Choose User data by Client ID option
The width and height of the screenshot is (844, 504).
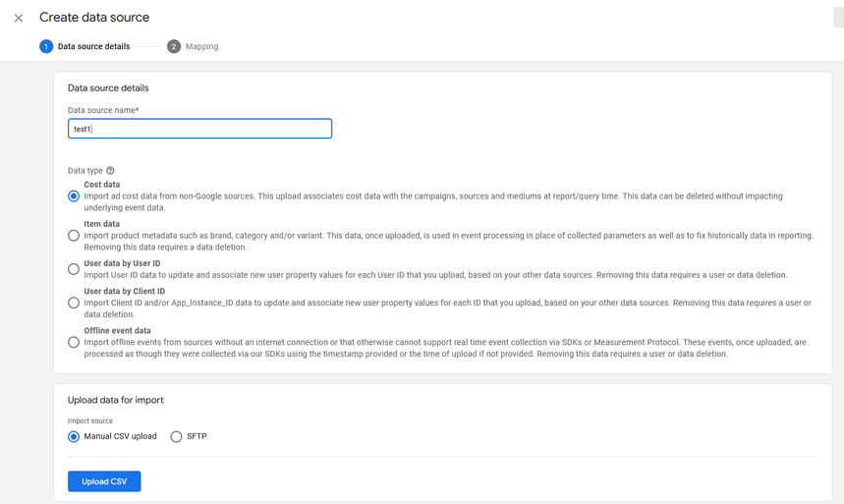coord(74,303)
